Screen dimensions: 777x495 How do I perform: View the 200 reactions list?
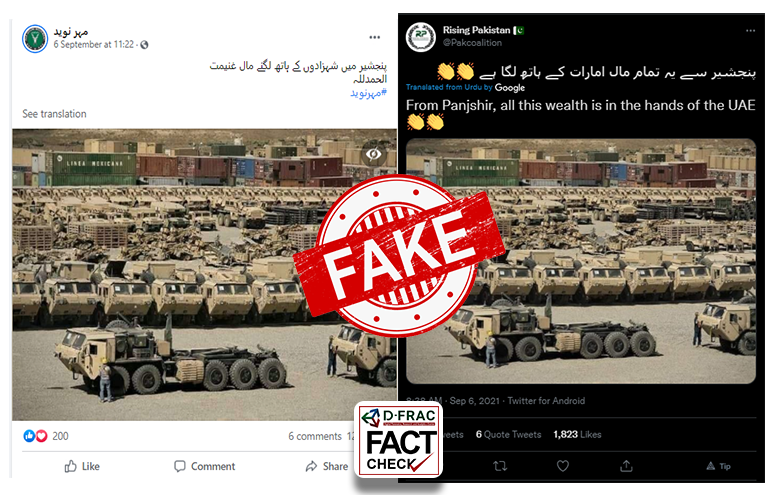[x=46, y=436]
